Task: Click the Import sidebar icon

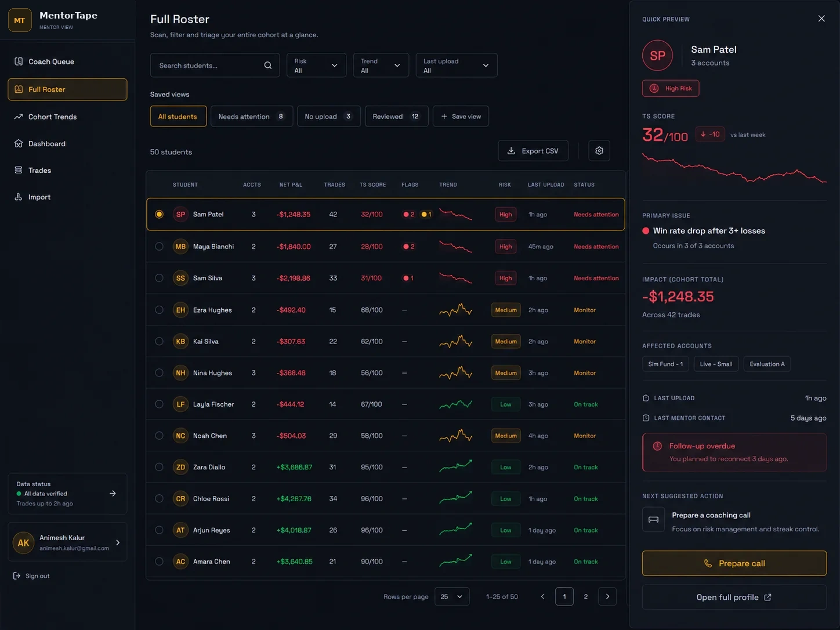Action: point(19,197)
